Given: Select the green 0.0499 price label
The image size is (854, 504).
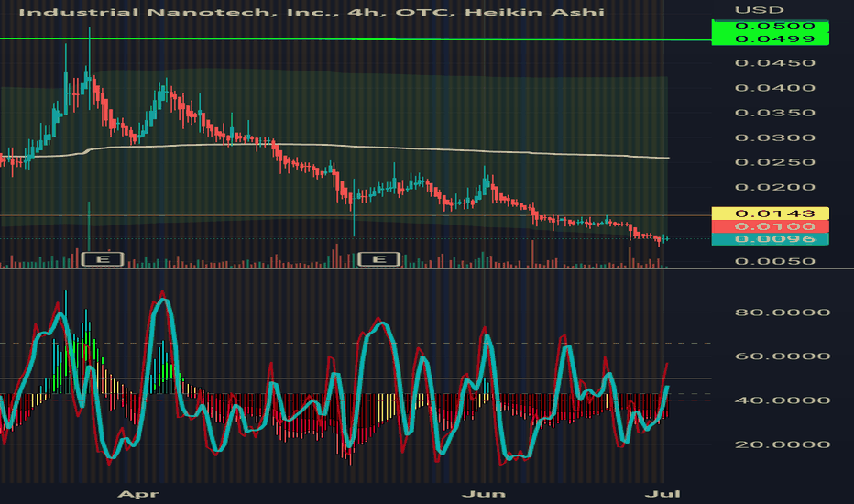Looking at the screenshot, I should [x=770, y=38].
